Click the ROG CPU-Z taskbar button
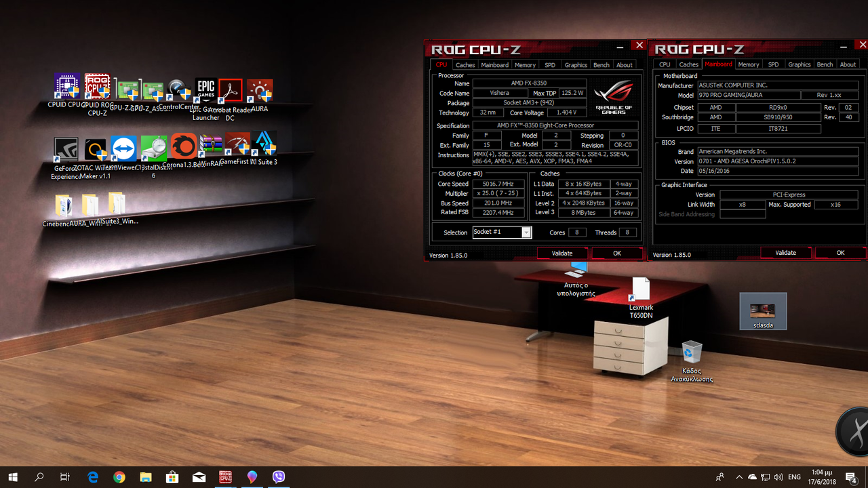 coord(225,477)
